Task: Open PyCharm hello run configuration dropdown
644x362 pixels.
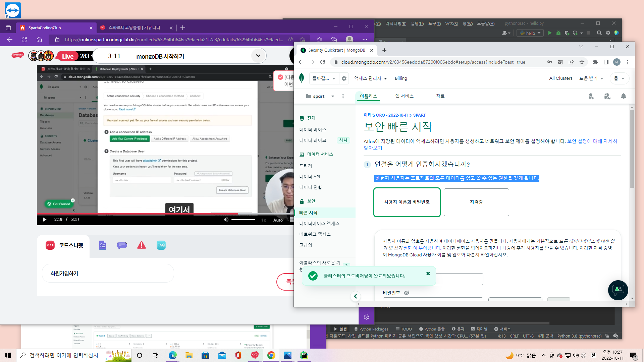Action: pyautogui.click(x=530, y=33)
